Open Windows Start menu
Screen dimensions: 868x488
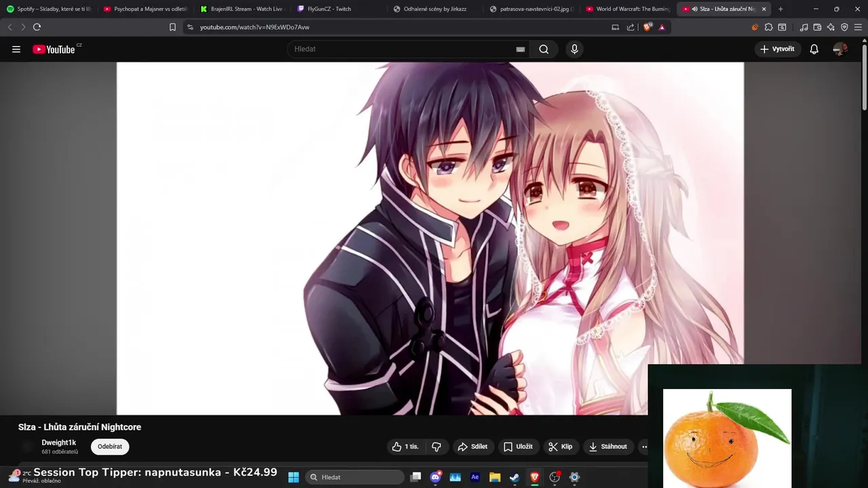click(x=294, y=477)
